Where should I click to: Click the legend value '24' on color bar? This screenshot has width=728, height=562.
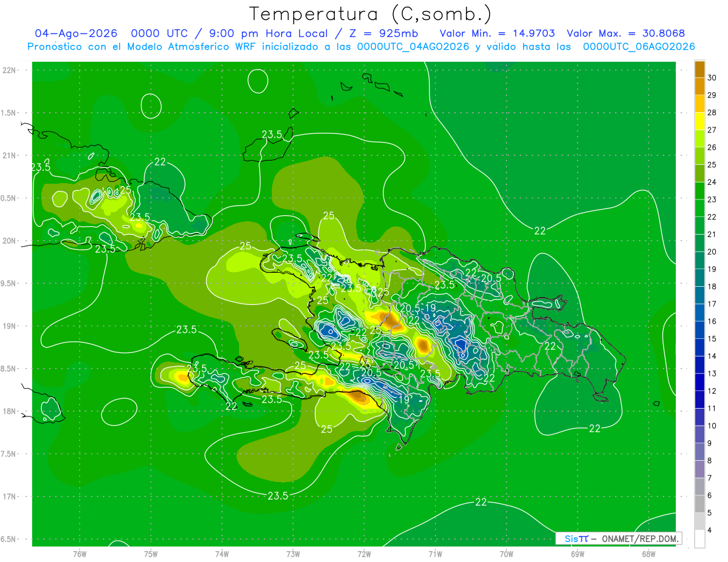point(712,182)
